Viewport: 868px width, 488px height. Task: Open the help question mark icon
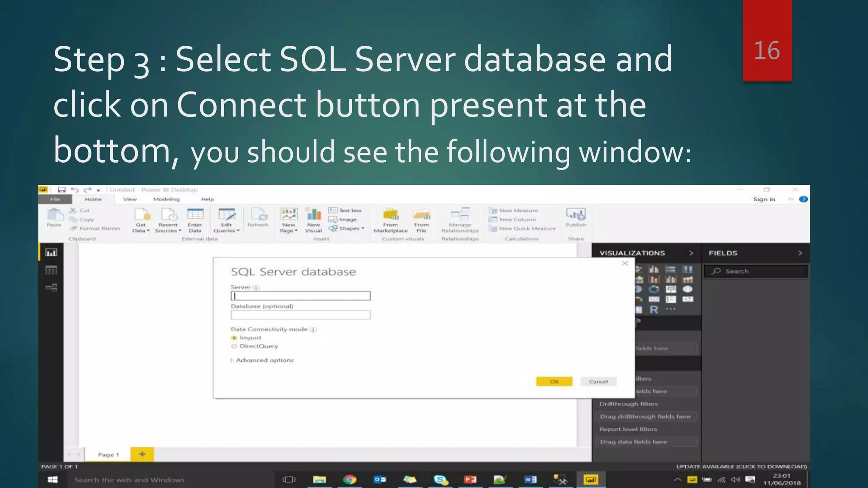[x=804, y=199]
